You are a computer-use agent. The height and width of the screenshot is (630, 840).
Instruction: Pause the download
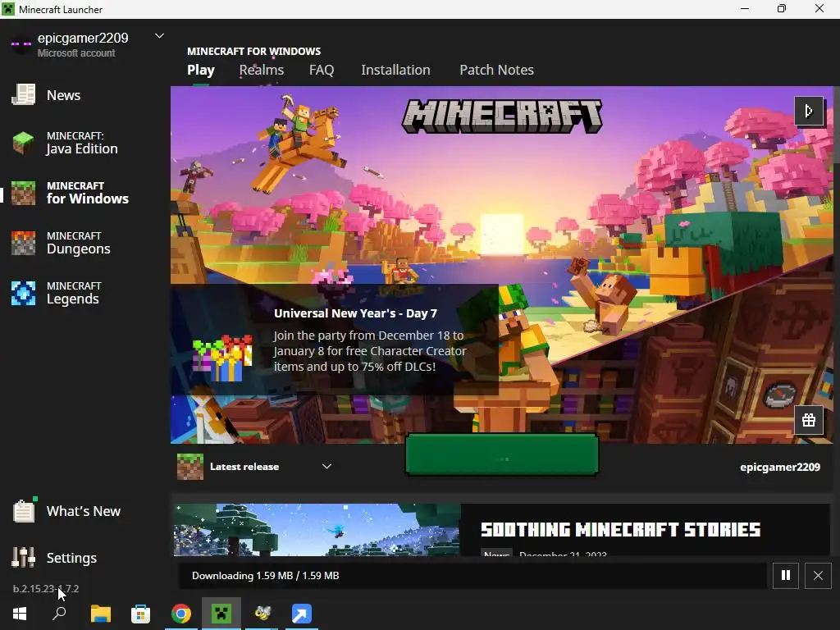[x=785, y=575]
